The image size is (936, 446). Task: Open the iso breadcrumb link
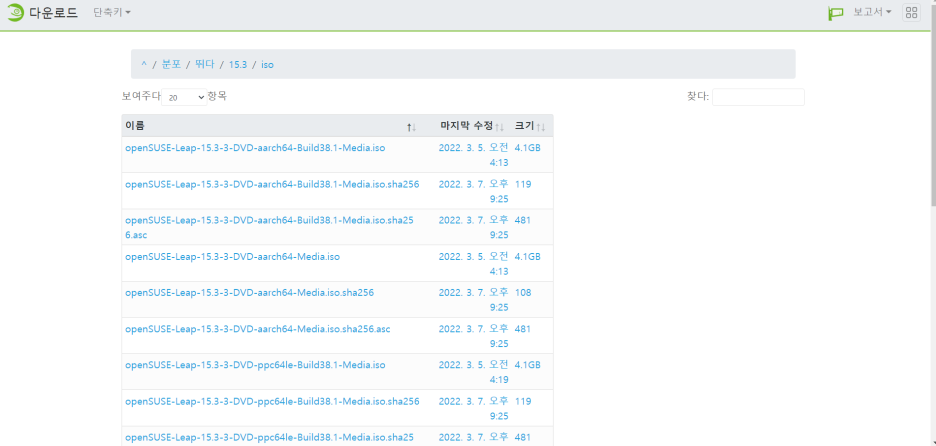click(267, 64)
